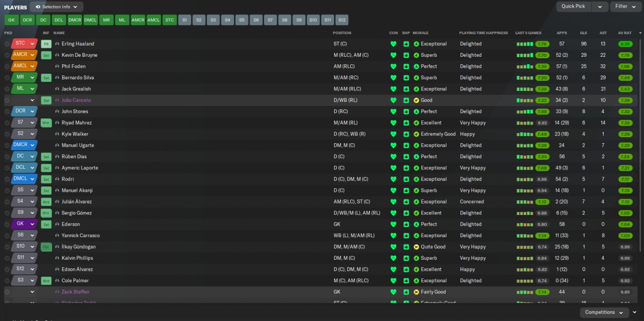Toggle the picked checkmark for Phil Foden
Image resolution: width=644 pixels, height=321 pixels.
[7, 66]
